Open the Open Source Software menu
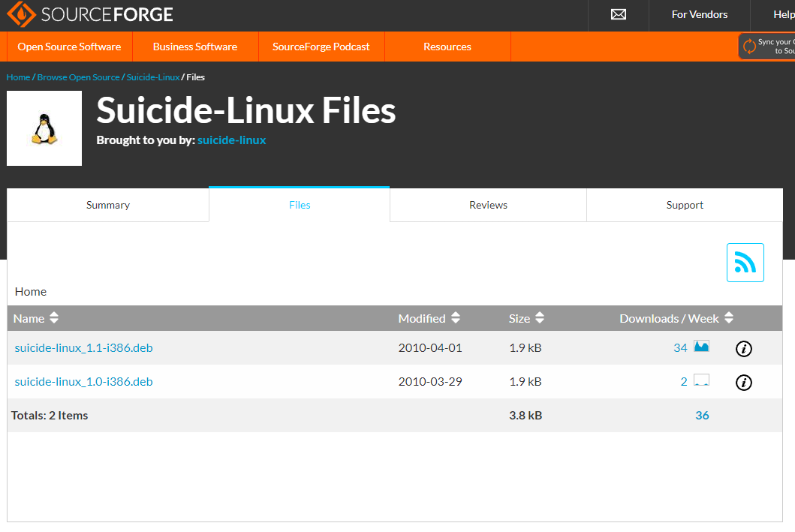This screenshot has height=532, width=795. tap(70, 47)
